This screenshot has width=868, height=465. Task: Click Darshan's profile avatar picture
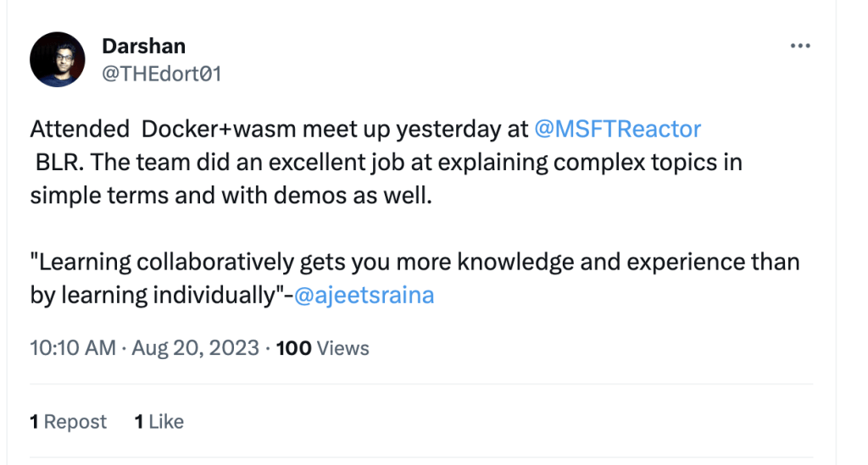[x=58, y=59]
